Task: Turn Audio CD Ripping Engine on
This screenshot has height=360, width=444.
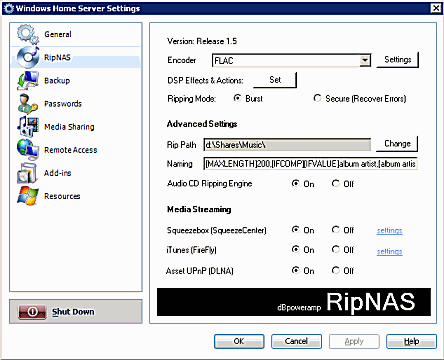Action: click(x=295, y=183)
